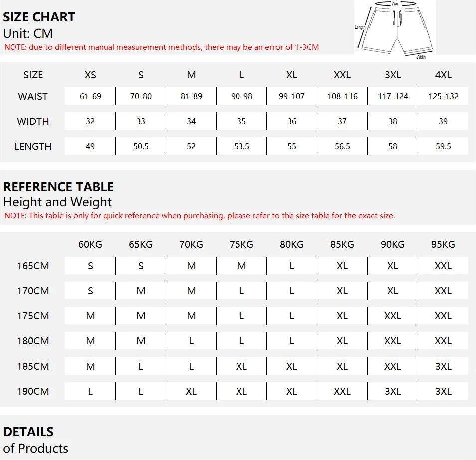
Task: Click size cell for 185CM and 95KG
Action: (x=443, y=366)
